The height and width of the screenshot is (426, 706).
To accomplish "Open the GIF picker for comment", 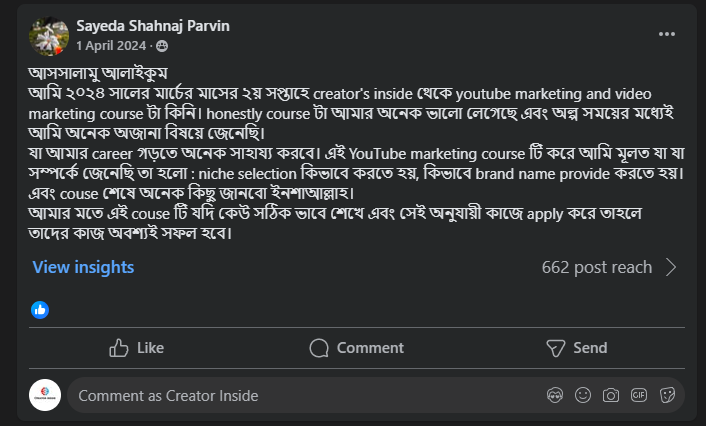I will (x=638, y=395).
